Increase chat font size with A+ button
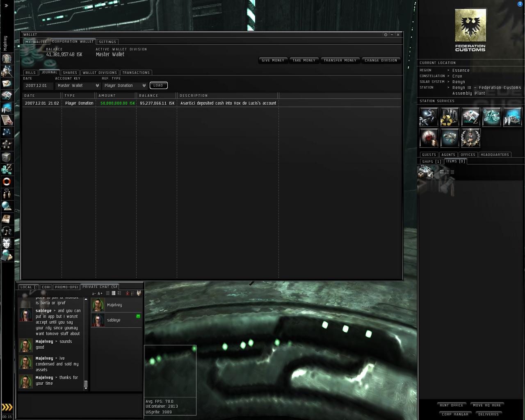The image size is (525, 420). [100, 294]
